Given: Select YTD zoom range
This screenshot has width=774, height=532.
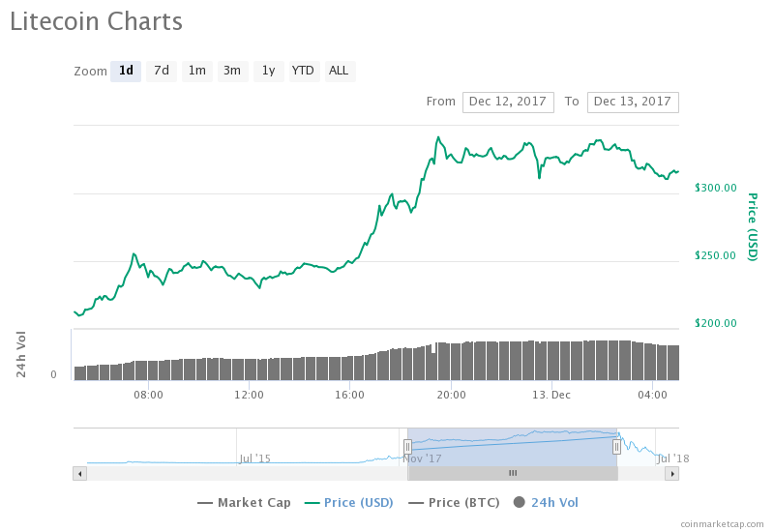Looking at the screenshot, I should click(303, 71).
